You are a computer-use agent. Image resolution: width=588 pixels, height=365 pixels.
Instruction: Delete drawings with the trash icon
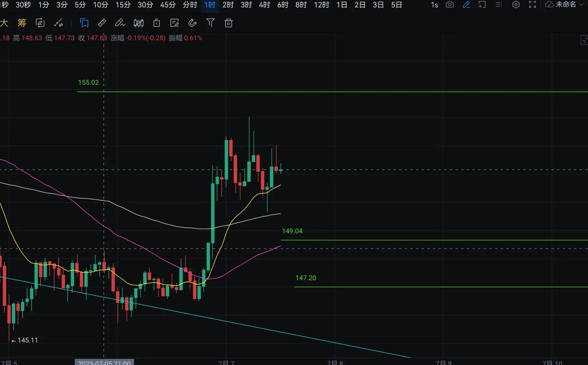click(228, 23)
